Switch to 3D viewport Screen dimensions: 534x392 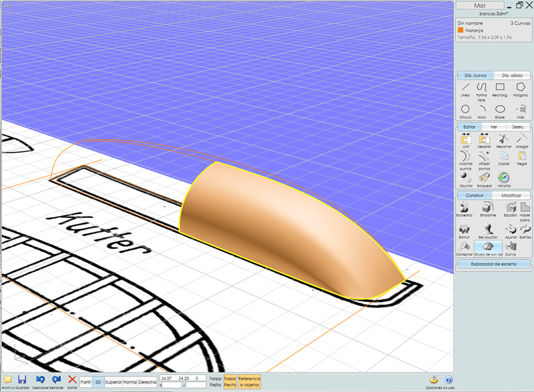[x=97, y=382]
